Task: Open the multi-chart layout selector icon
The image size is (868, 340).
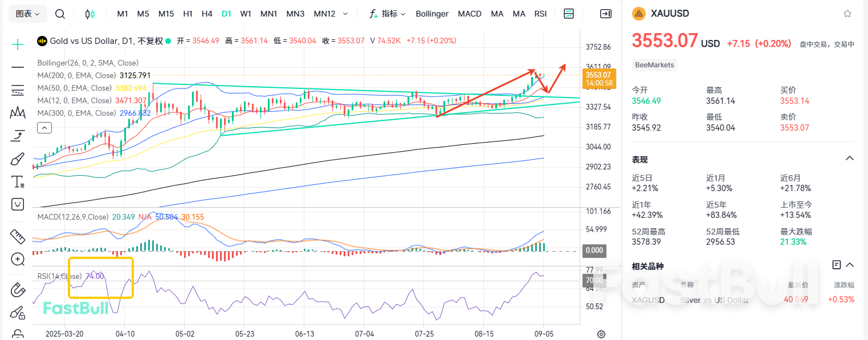Action: (x=568, y=14)
